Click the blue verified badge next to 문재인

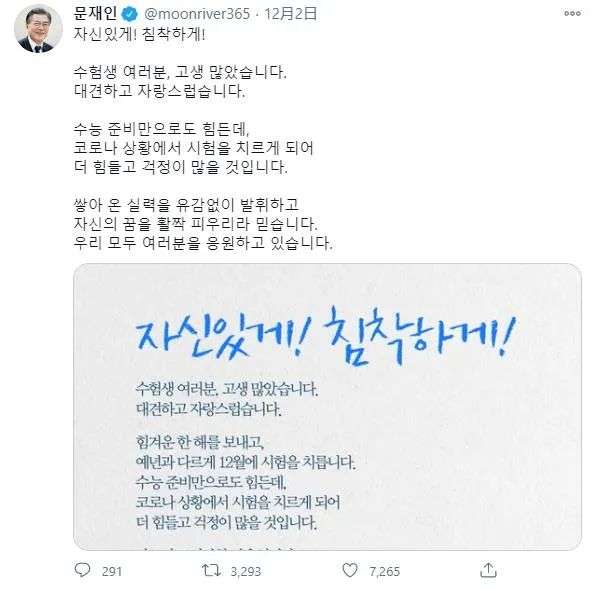pyautogui.click(x=129, y=14)
